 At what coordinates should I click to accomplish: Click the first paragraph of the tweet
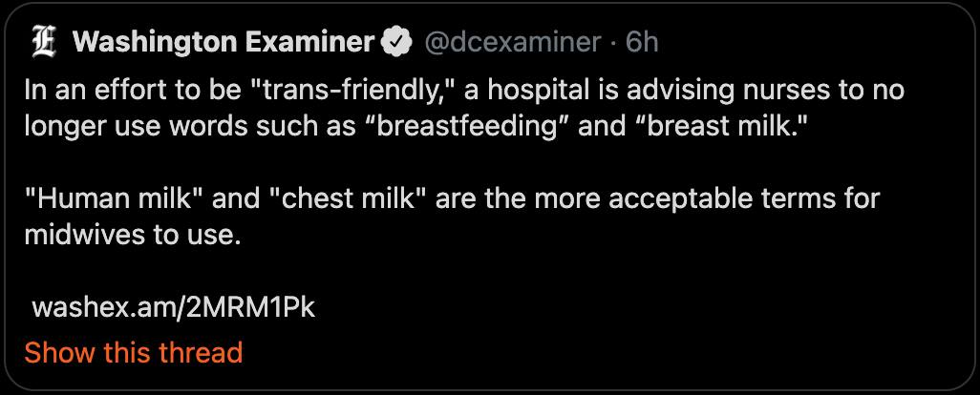pyautogui.click(x=464, y=108)
